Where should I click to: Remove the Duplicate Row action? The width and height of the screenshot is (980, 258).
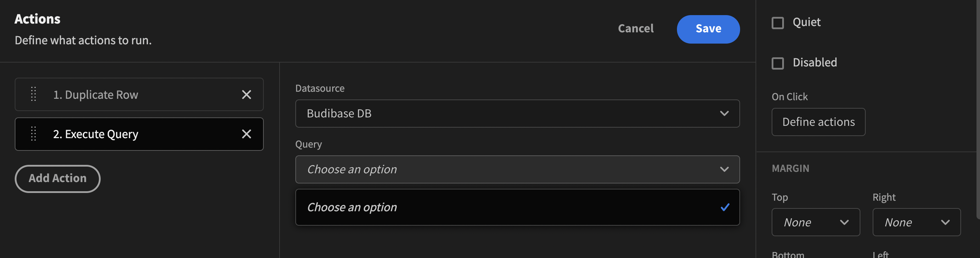click(x=247, y=95)
